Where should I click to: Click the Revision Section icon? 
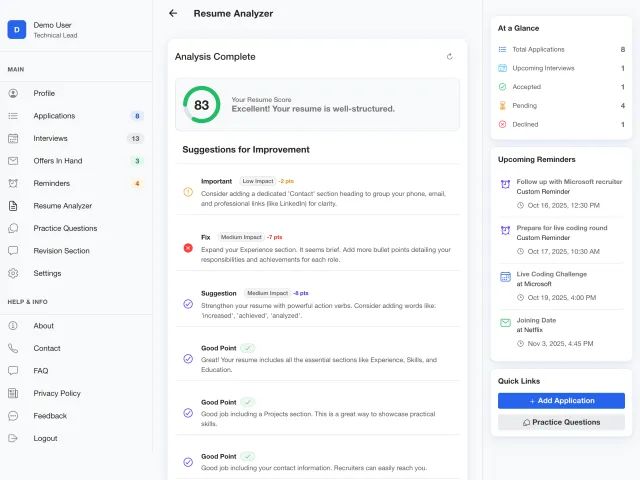coord(13,251)
